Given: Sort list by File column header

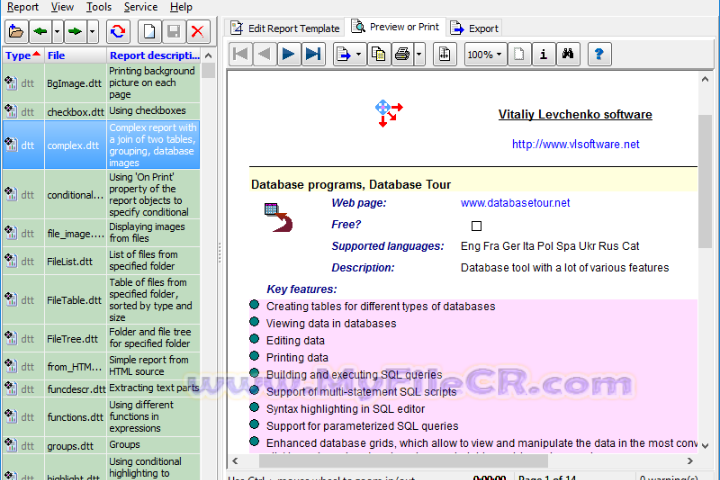Looking at the screenshot, I should 75,55.
